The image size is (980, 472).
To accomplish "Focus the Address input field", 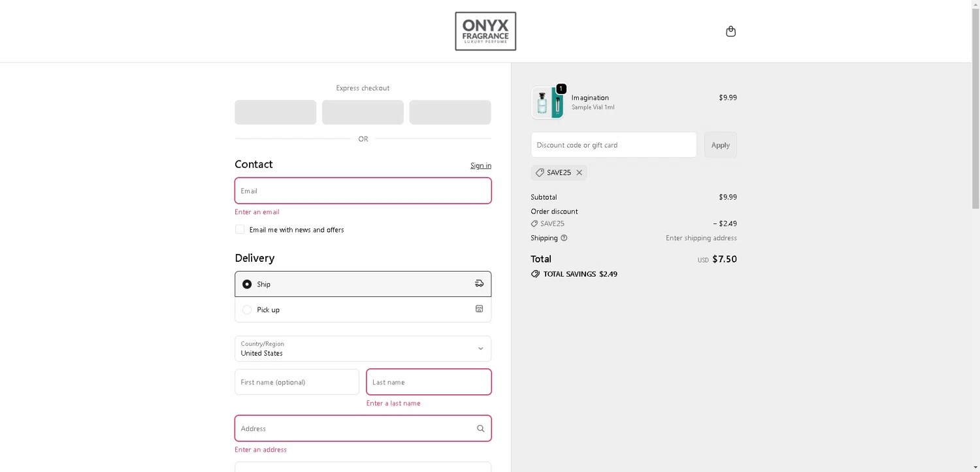I will coord(363,428).
